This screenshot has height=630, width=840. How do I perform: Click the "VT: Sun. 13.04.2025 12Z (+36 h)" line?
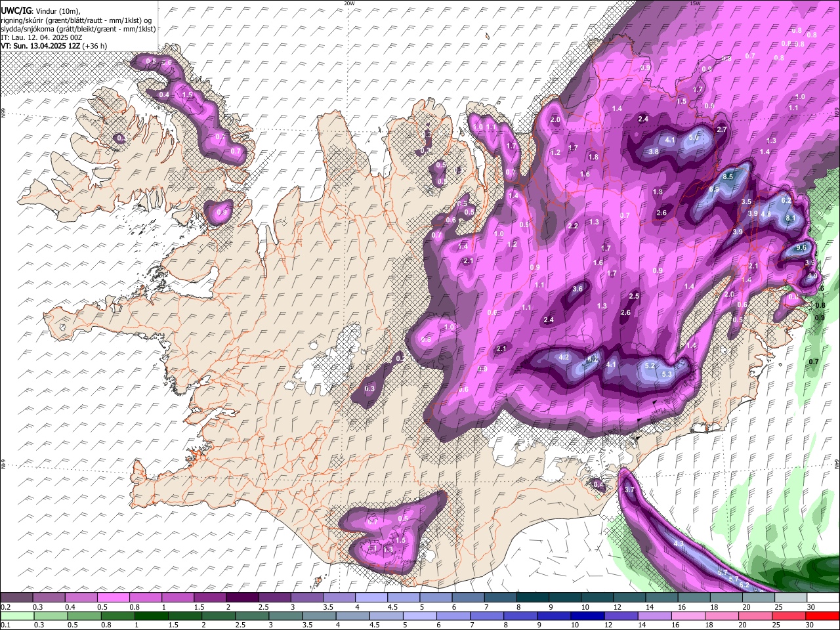tap(54, 46)
